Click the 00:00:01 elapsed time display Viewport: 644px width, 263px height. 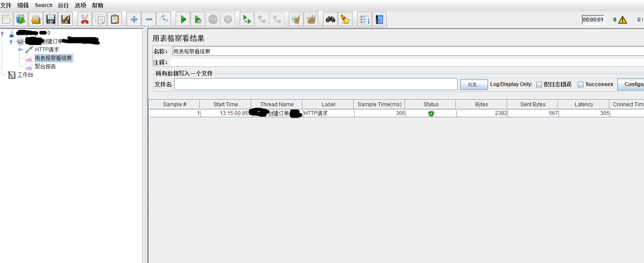(593, 20)
